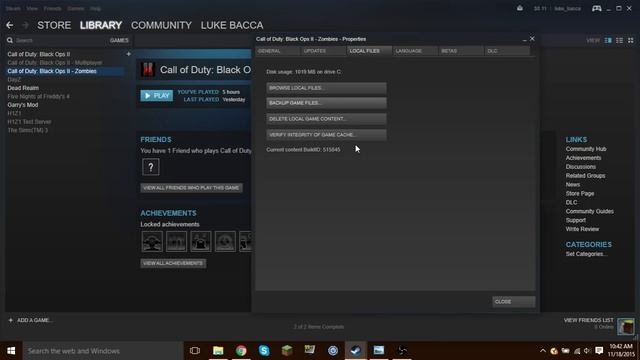Click the volume icon in system tray
This screenshot has width=640, height=360.
pos(587,351)
